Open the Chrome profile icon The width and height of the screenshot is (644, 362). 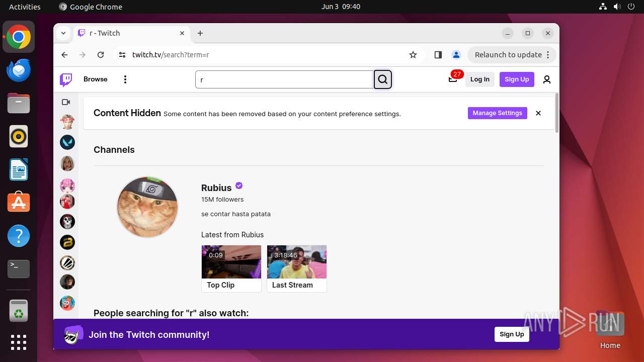[x=456, y=55]
